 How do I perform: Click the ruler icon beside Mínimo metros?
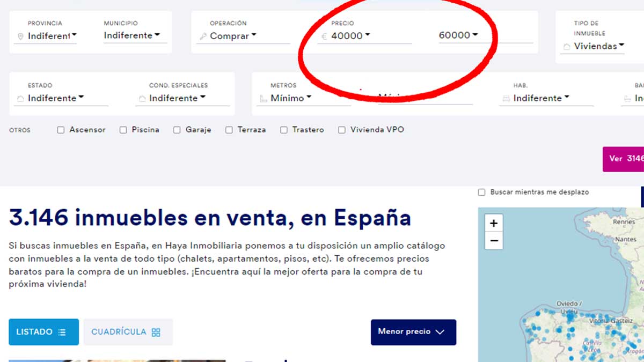tap(263, 99)
